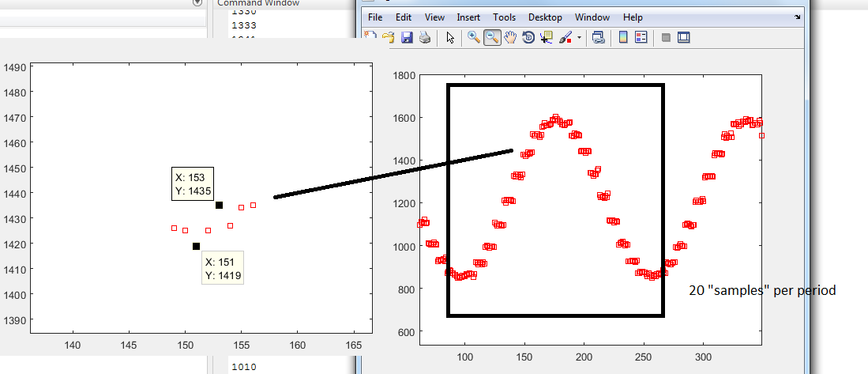
Task: Open the File menu
Action: pyautogui.click(x=375, y=17)
